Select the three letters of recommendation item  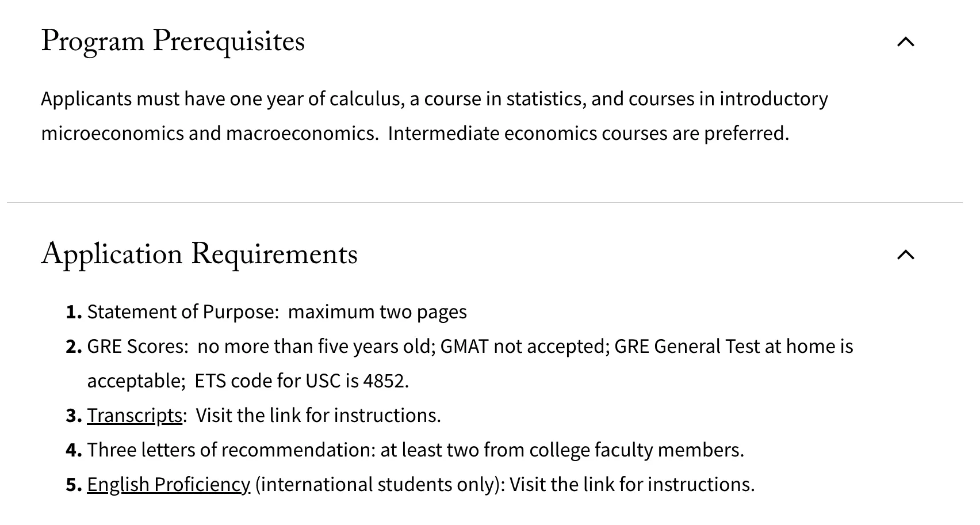point(415,450)
